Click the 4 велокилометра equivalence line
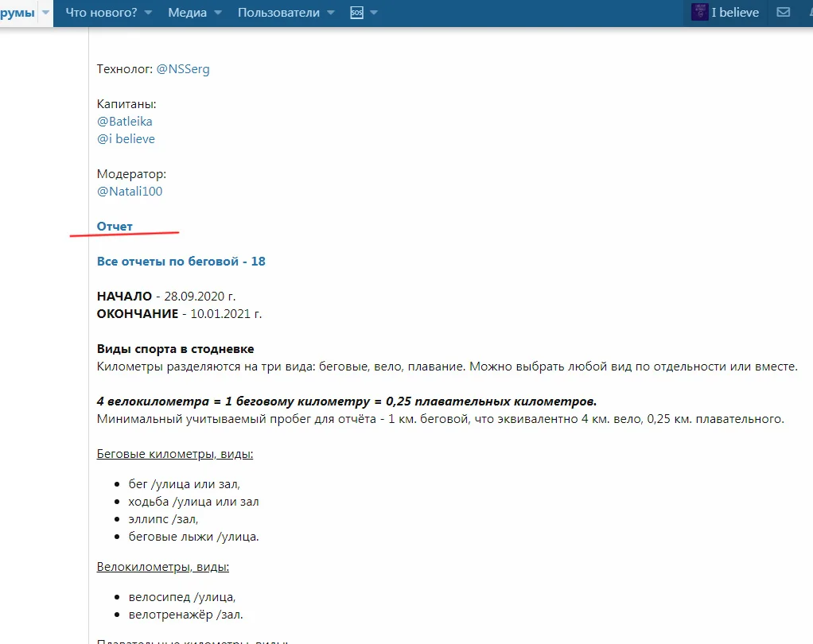The width and height of the screenshot is (813, 644). coord(347,402)
